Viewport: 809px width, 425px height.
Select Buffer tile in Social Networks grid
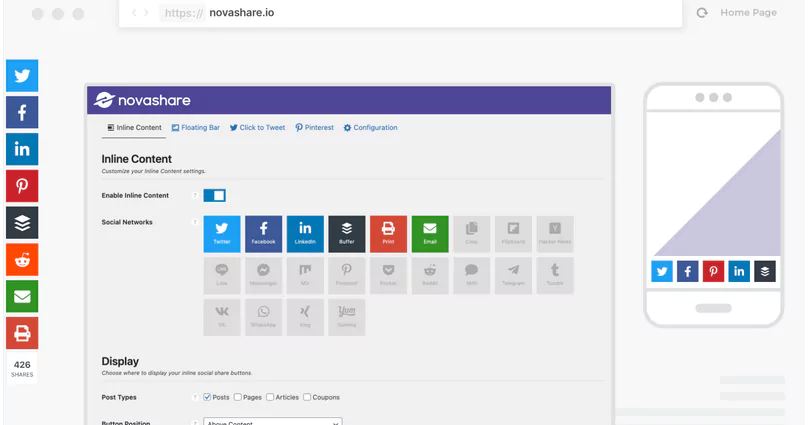tap(347, 234)
